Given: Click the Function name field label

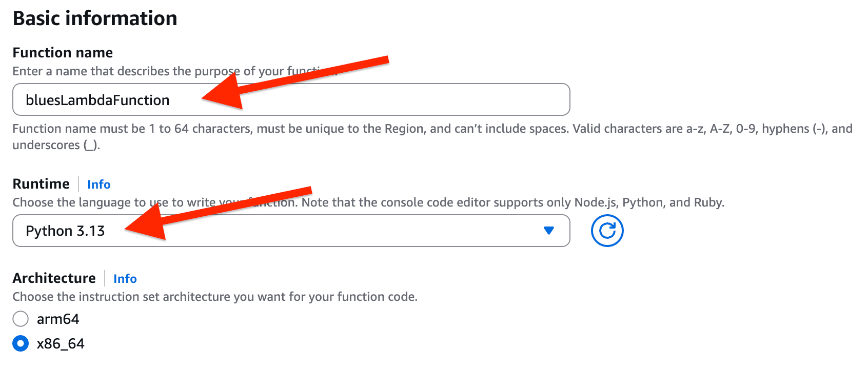Looking at the screenshot, I should (x=63, y=53).
